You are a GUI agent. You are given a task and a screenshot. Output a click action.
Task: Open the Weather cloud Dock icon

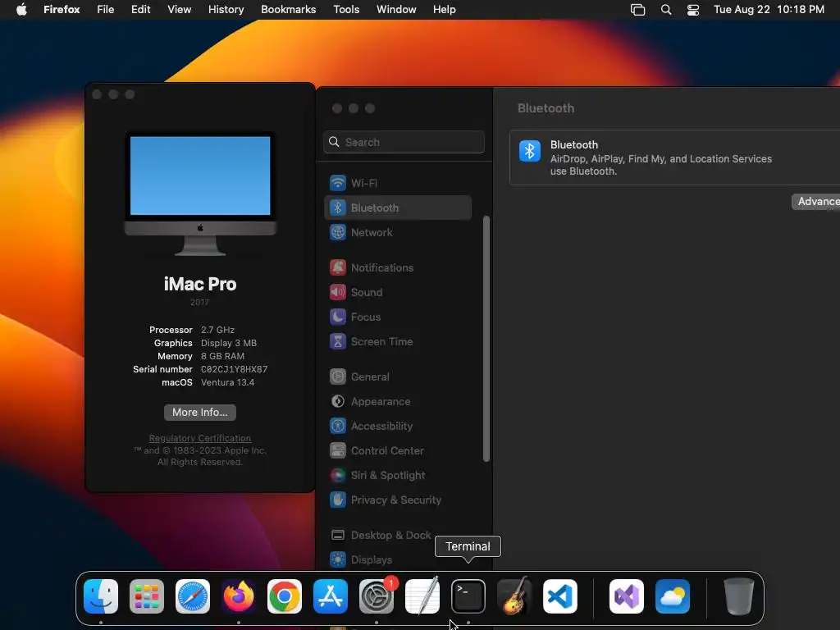click(673, 596)
